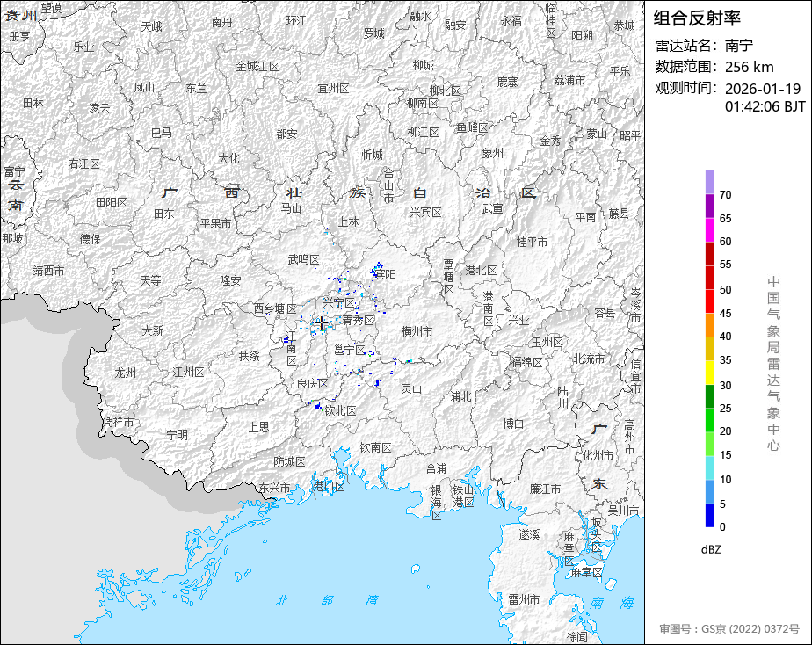Select the light purple swatch above 70 dBZ
The height and width of the screenshot is (645, 812).
click(x=709, y=182)
